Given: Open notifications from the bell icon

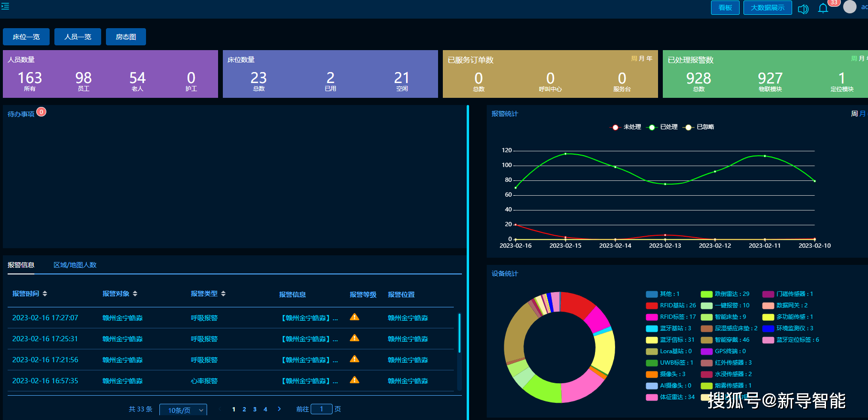Looking at the screenshot, I should (x=823, y=8).
